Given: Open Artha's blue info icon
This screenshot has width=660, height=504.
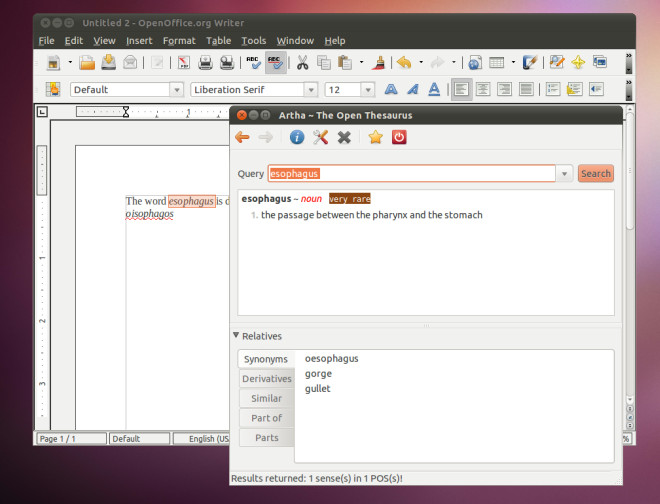Looking at the screenshot, I should point(297,137).
